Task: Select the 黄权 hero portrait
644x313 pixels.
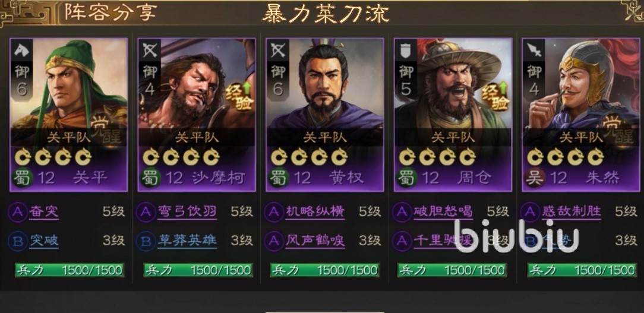Action: point(325,83)
